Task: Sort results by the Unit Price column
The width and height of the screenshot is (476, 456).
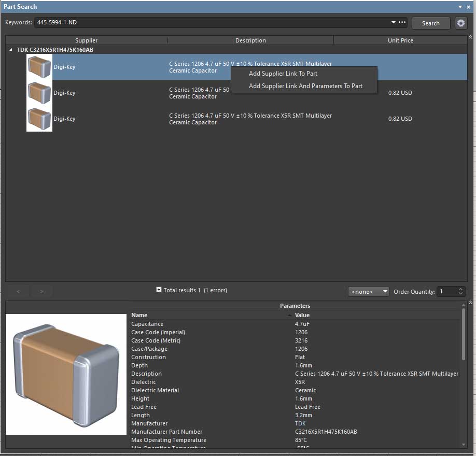Action: [x=400, y=40]
